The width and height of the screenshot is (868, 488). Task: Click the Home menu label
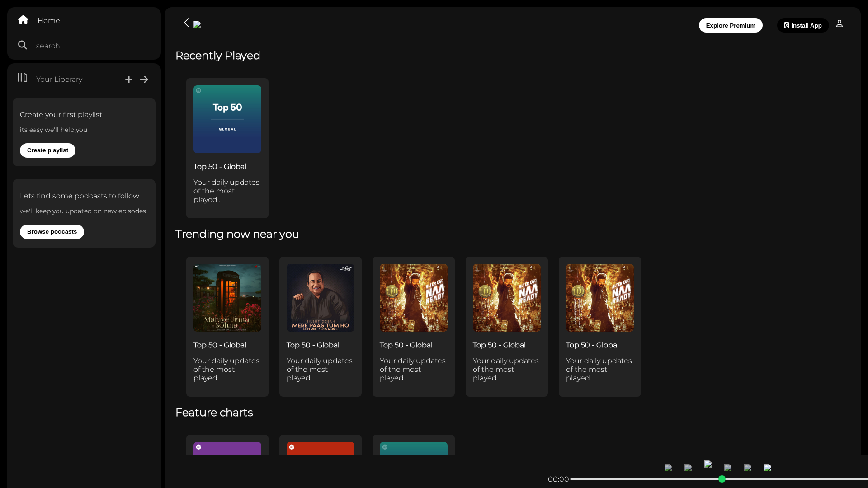(49, 21)
